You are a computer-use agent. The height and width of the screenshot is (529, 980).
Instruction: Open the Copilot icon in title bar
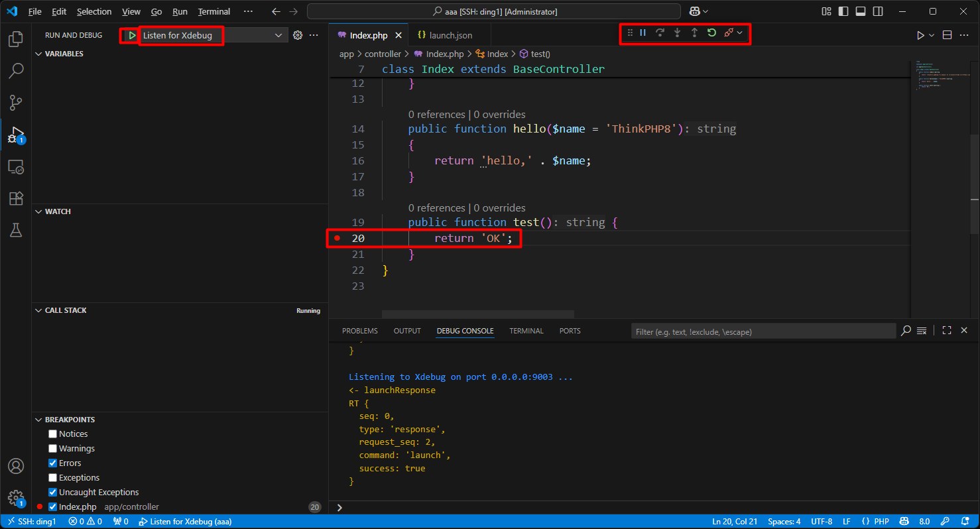(694, 11)
